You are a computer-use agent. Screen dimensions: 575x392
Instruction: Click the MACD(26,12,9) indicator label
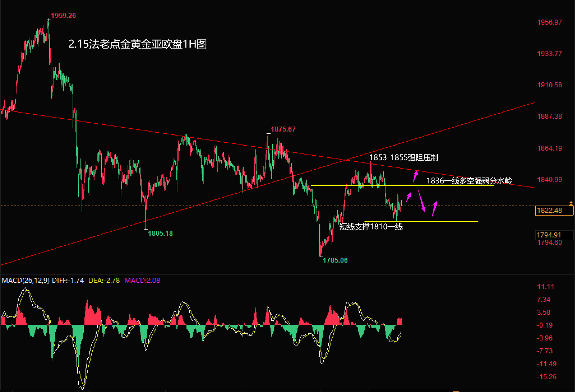(x=26, y=280)
